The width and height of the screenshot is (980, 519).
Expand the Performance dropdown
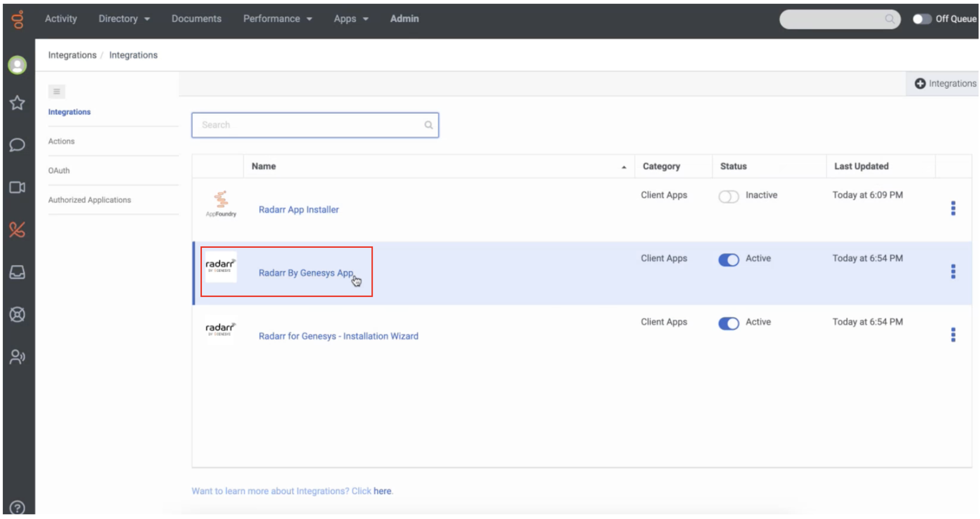point(277,19)
